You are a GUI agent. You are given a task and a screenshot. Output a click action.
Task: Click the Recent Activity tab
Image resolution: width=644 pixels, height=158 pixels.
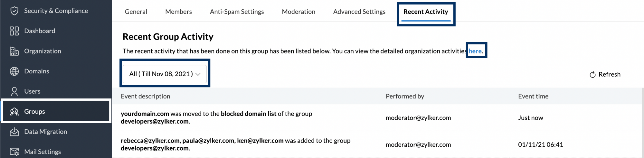tap(426, 12)
